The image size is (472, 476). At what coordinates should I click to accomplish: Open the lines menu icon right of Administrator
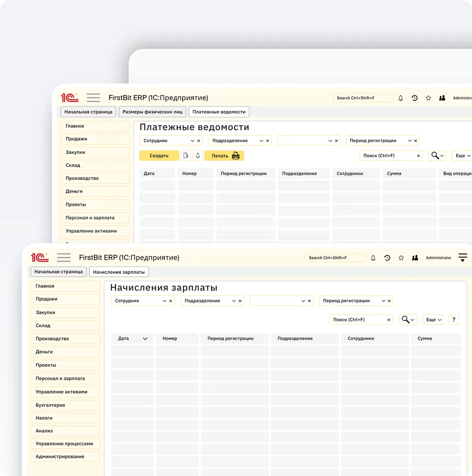coord(463,258)
